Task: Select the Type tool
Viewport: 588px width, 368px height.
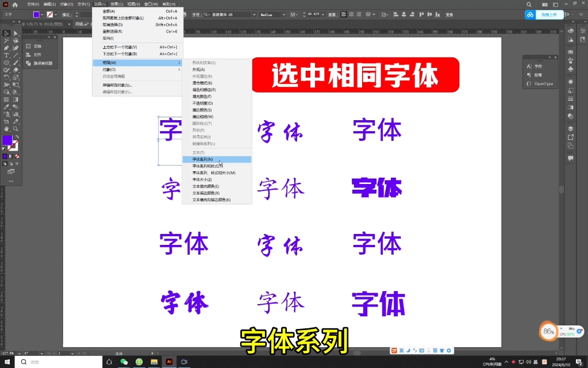Action: click(6, 56)
